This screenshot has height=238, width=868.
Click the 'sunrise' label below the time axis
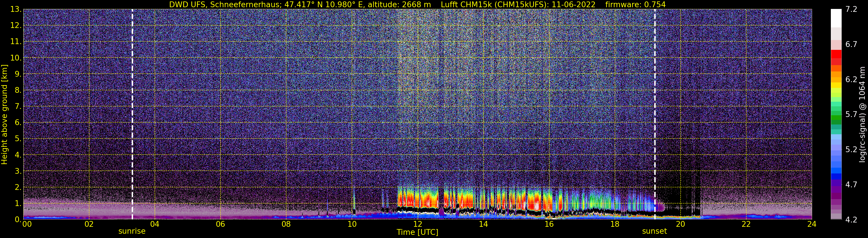[132, 231]
